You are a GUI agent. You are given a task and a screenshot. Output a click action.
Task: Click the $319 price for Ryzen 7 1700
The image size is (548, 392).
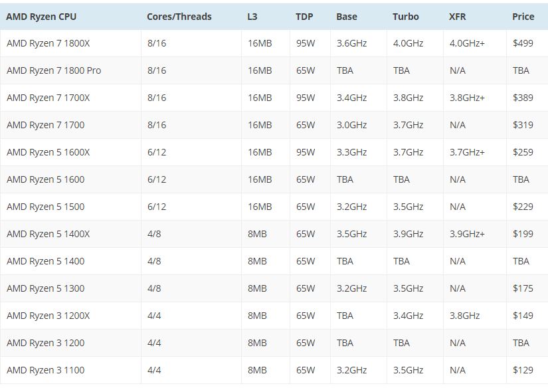click(x=523, y=125)
